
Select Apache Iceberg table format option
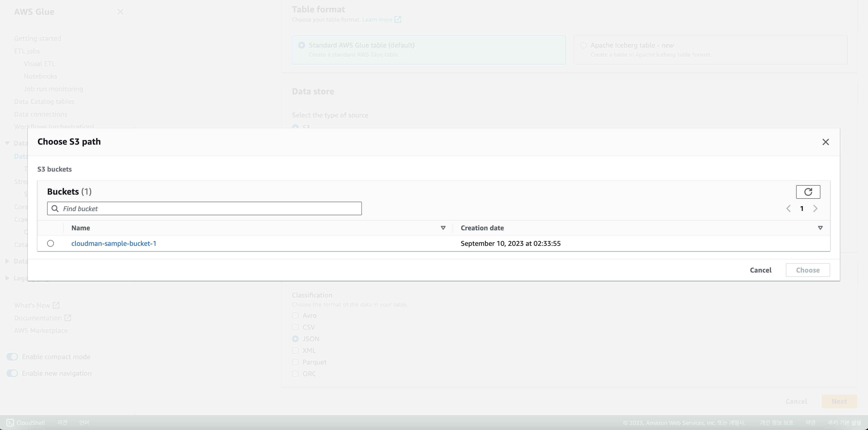click(583, 45)
